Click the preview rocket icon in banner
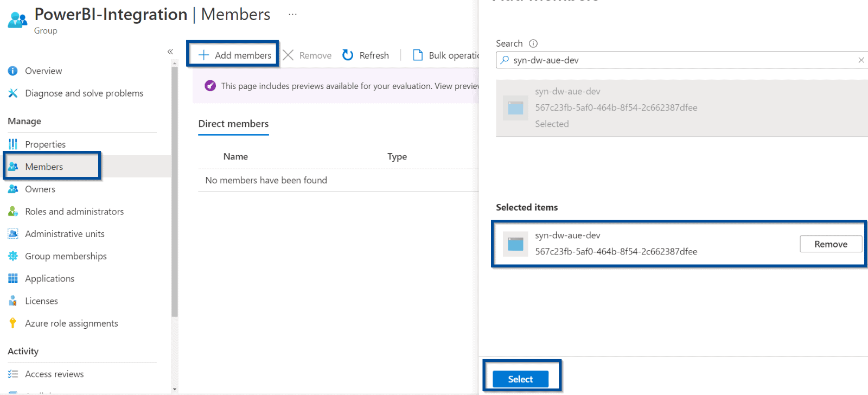 pos(210,86)
